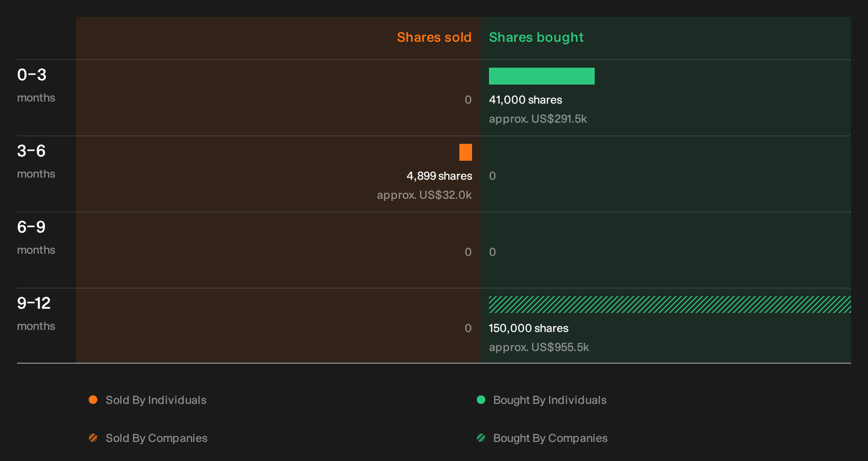The width and height of the screenshot is (868, 461).
Task: Select the 0-3 months row label
Action: (x=36, y=85)
